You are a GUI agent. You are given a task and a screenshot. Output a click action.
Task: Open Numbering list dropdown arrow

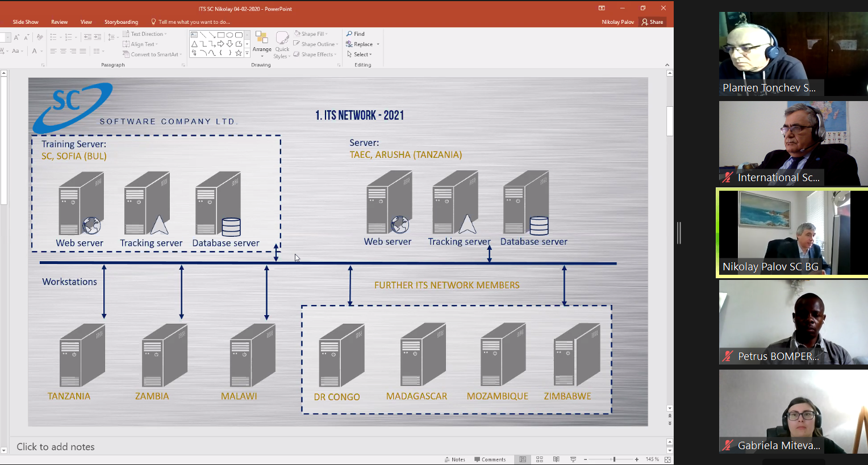click(76, 37)
